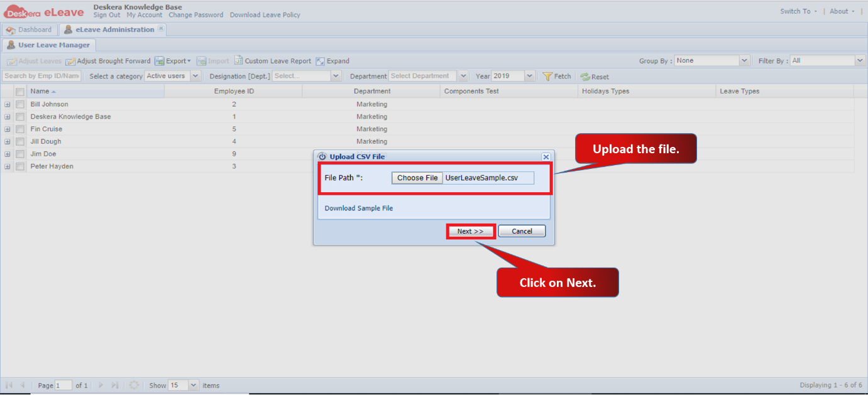Click the Expand toolbar button
The width and height of the screenshot is (868, 395).
[332, 61]
